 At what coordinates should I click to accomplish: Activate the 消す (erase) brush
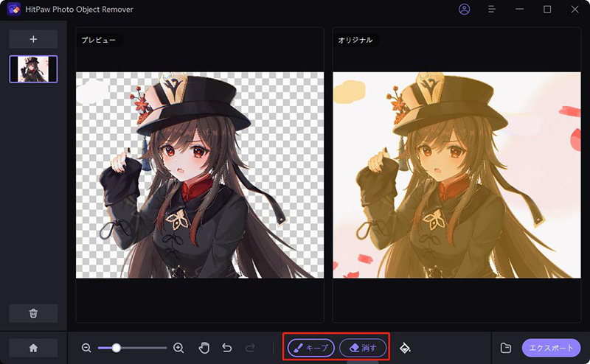click(363, 348)
